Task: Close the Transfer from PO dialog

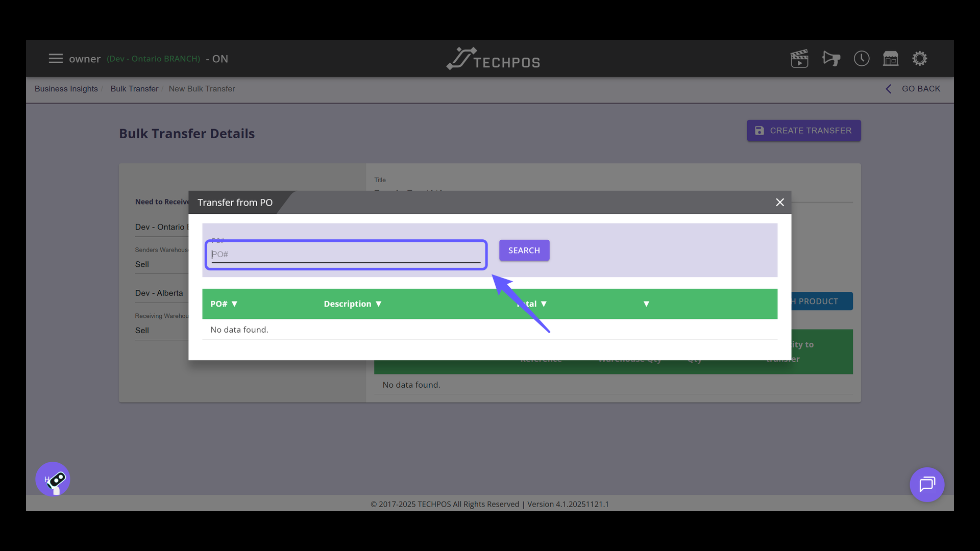Action: [780, 203]
